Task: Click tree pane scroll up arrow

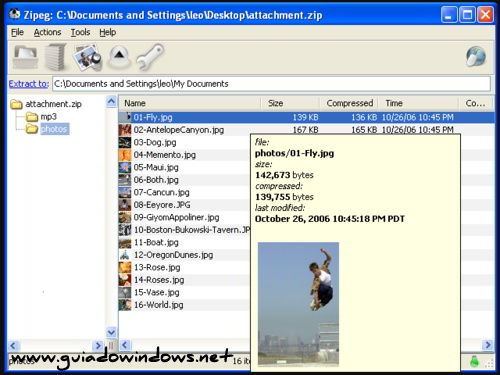Action: tap(111, 101)
